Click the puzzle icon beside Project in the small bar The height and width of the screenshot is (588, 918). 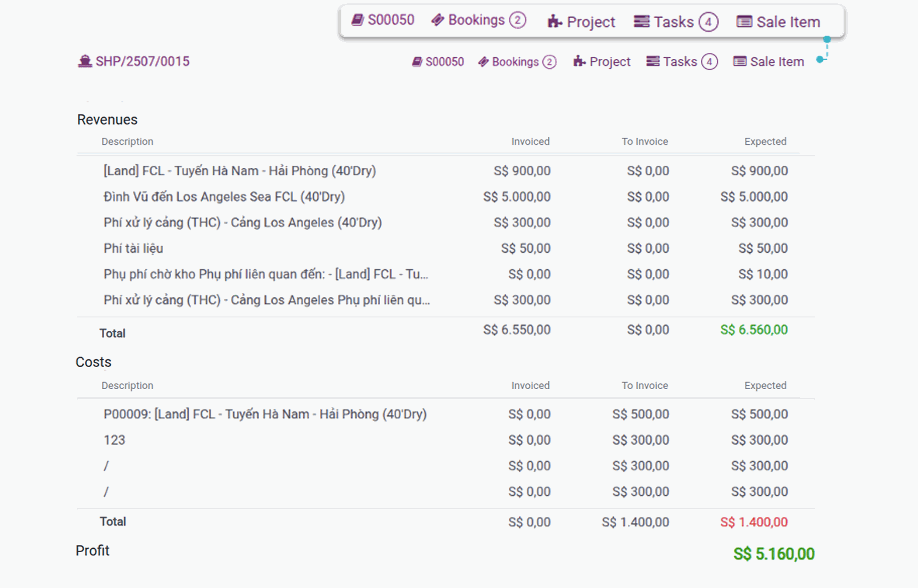pos(579,61)
